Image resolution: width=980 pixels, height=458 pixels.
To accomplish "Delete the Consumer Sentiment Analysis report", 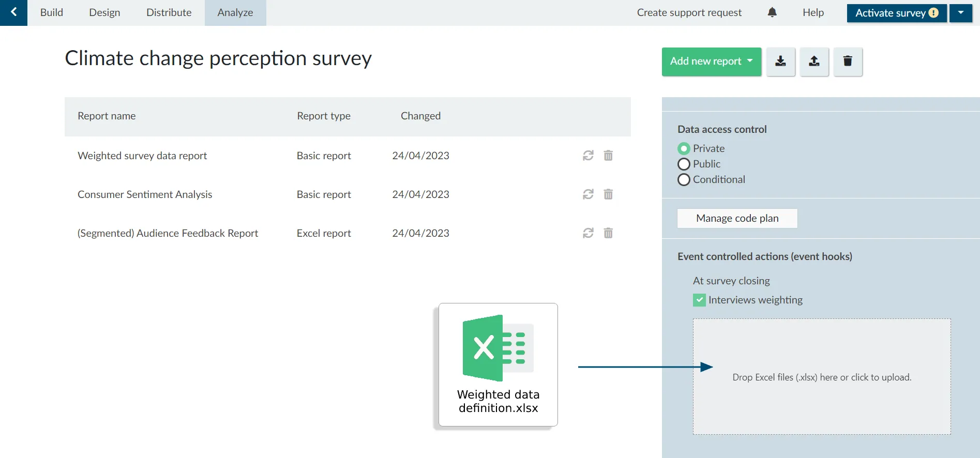I will click(608, 194).
